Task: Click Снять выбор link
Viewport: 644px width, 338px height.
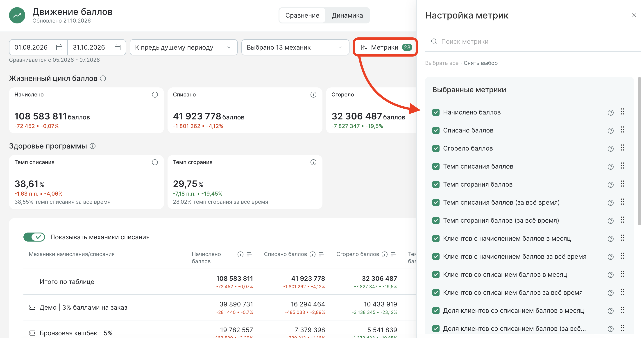Action: [481, 63]
